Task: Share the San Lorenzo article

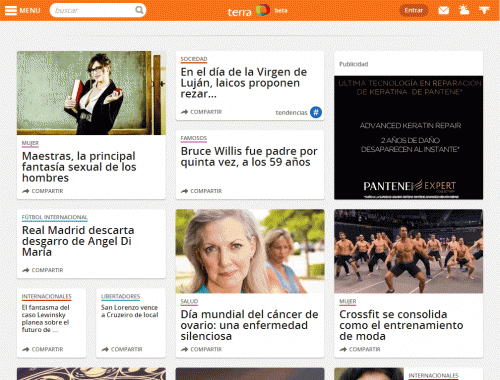Action: (122, 349)
